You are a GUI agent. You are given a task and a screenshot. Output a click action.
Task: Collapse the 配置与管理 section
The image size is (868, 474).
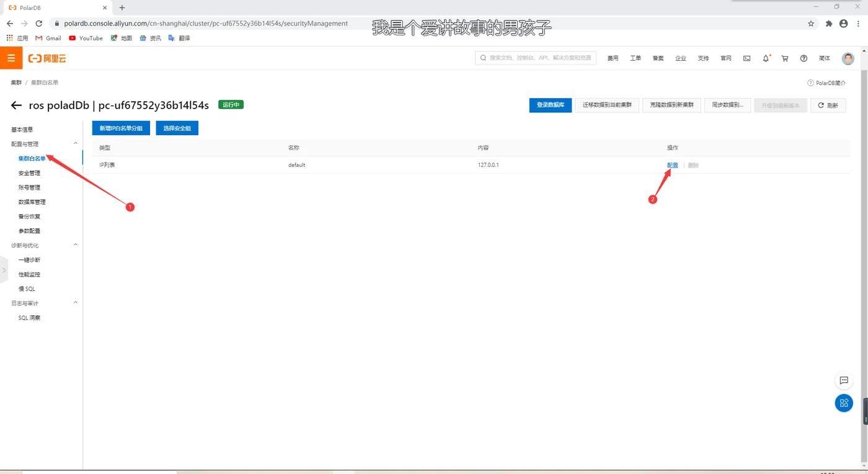[x=76, y=143]
